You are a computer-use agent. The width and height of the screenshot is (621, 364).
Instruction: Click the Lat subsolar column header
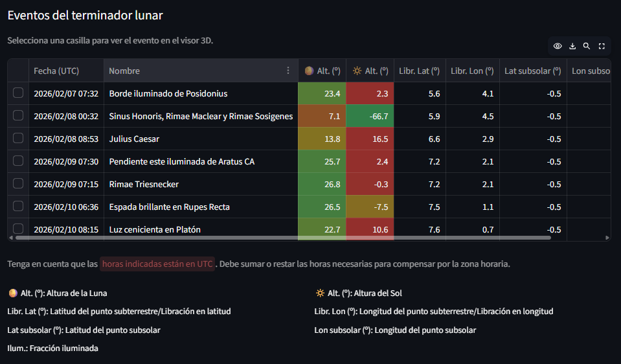coord(532,71)
